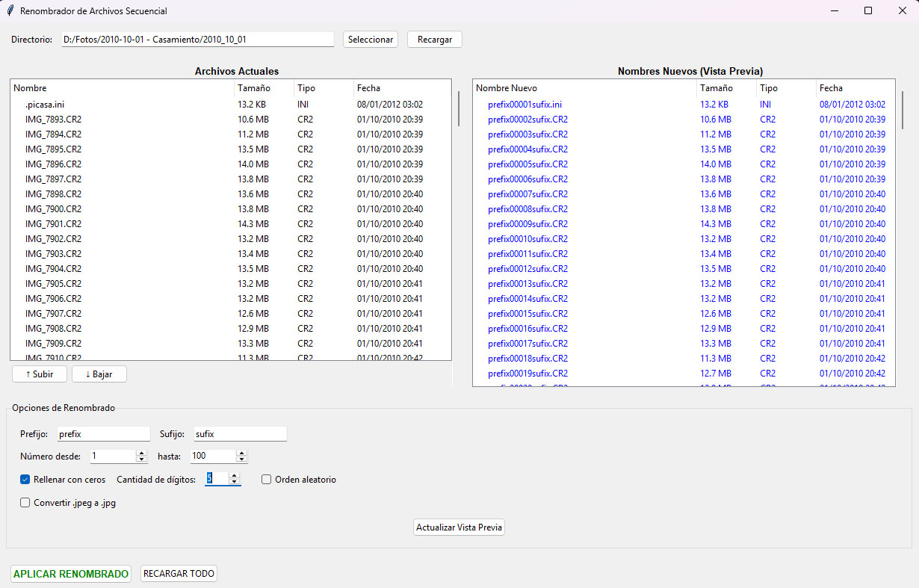
Task: Move file down with '↓ Bajar' button
Action: click(99, 374)
